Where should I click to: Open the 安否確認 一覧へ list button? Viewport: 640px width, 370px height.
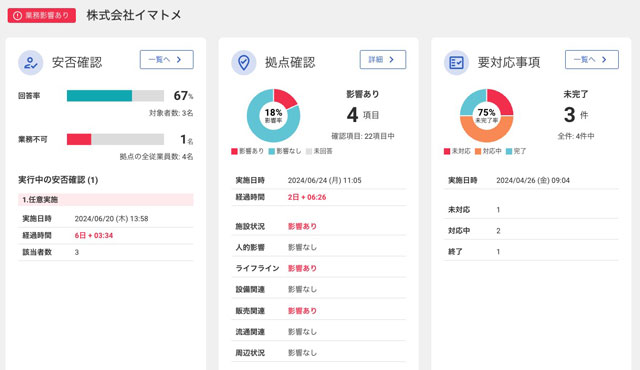point(167,60)
